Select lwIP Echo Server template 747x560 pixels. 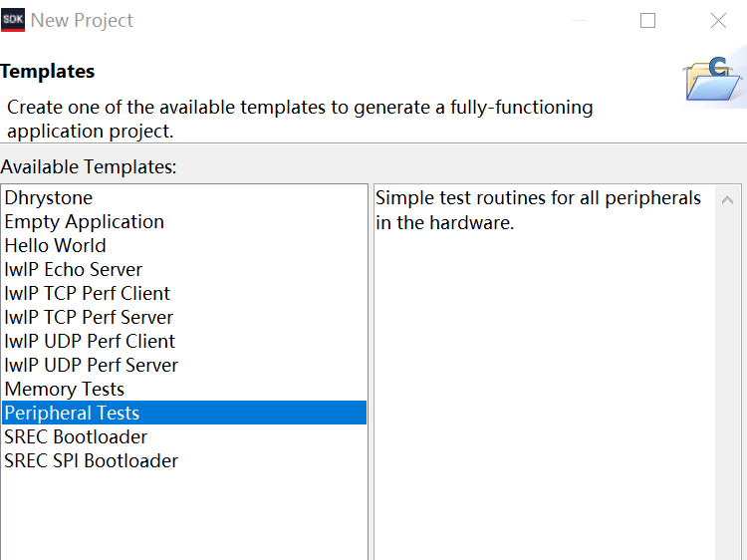[73, 270]
